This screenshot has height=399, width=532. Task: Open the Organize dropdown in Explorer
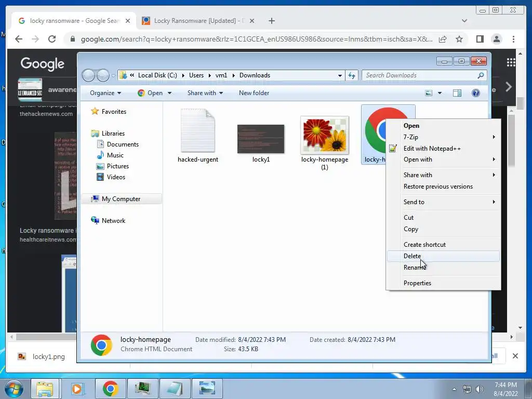(105, 93)
